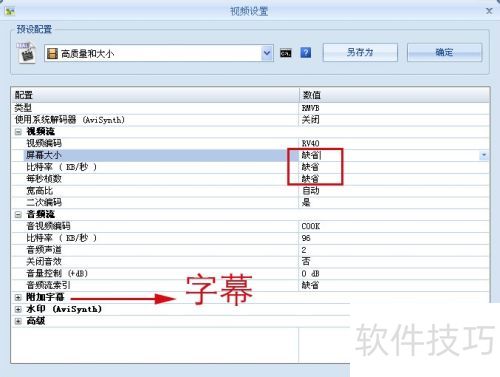Click the 水印 (AviSynth) section label

pyautogui.click(x=64, y=309)
